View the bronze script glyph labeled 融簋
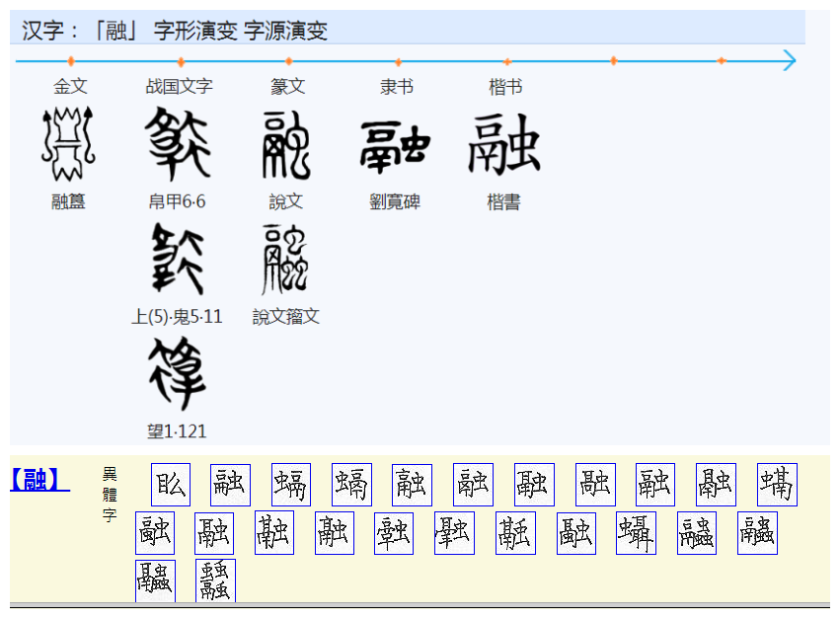840x619 pixels. coord(68,143)
